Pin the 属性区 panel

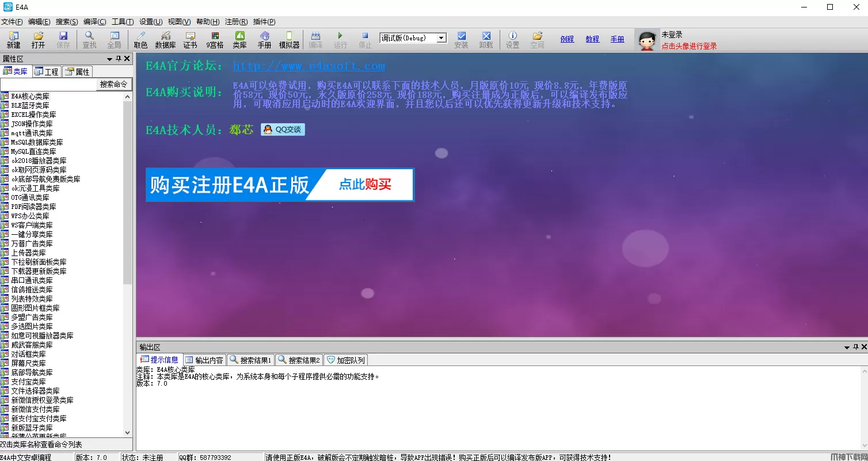point(119,59)
